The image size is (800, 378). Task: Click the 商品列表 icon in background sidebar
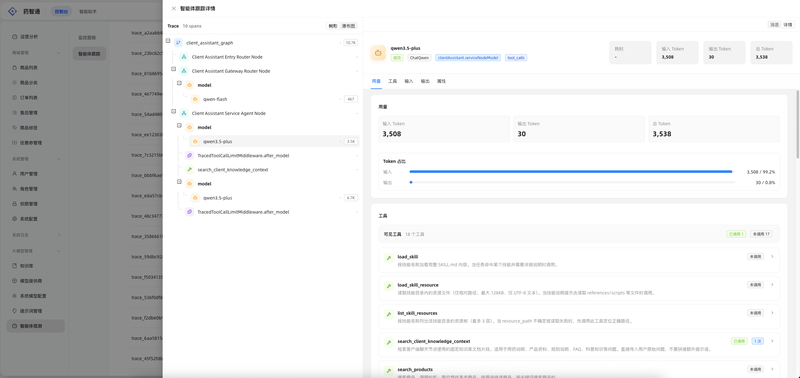coord(15,67)
